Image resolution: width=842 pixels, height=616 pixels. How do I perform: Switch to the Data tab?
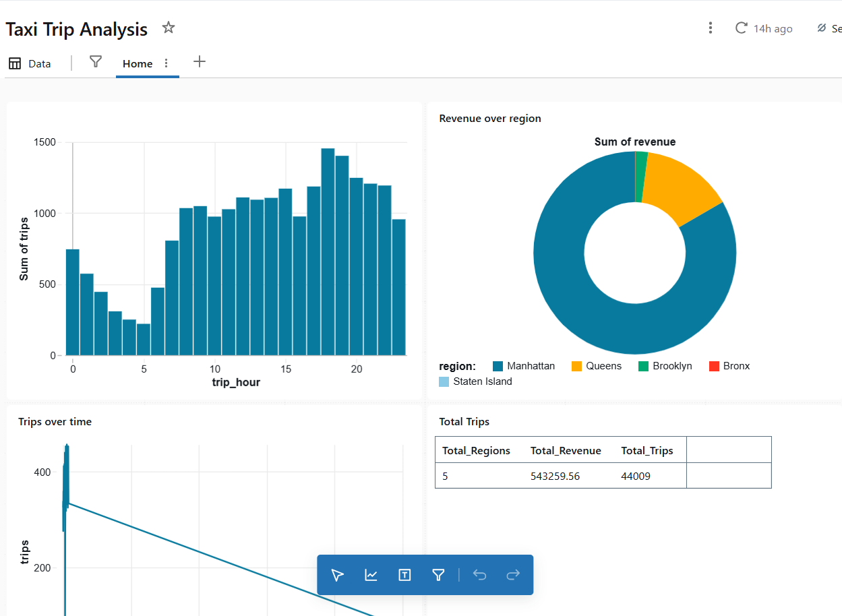pyautogui.click(x=30, y=63)
